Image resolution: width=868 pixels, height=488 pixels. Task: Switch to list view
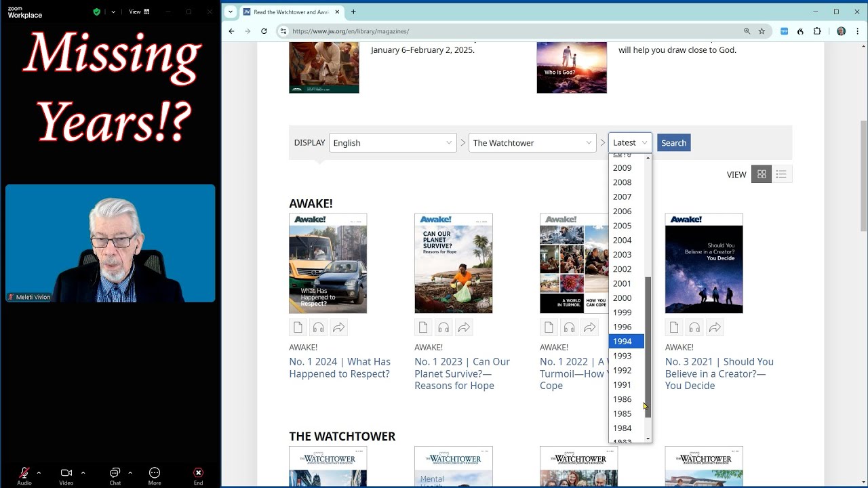[781, 174]
